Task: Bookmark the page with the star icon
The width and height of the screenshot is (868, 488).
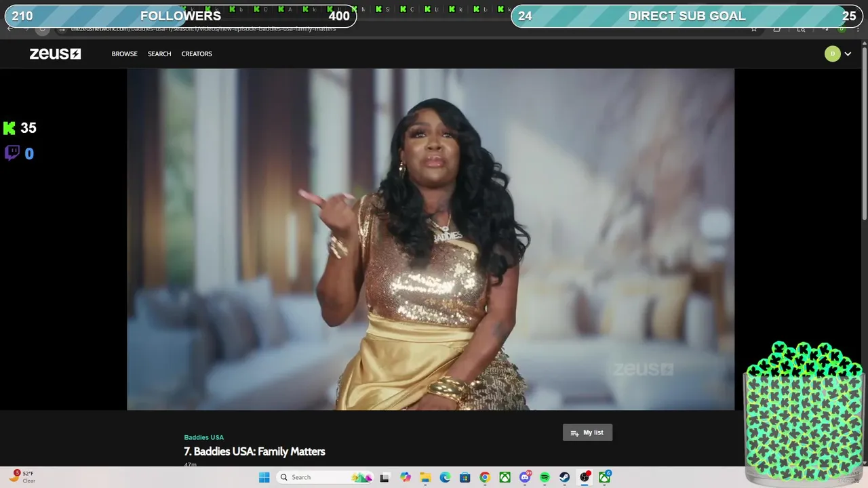Action: (753, 28)
